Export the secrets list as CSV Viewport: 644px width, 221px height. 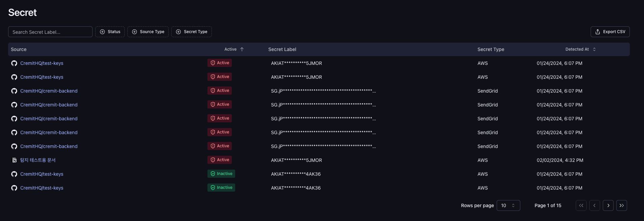tap(610, 32)
